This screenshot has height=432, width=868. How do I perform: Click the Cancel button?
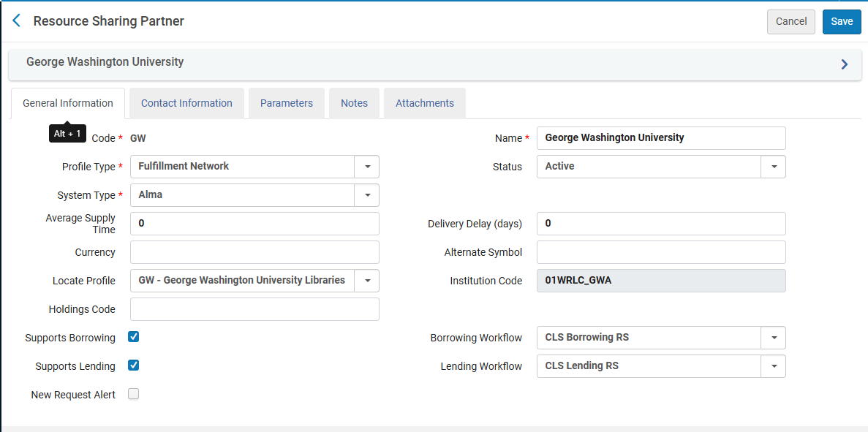(x=791, y=22)
